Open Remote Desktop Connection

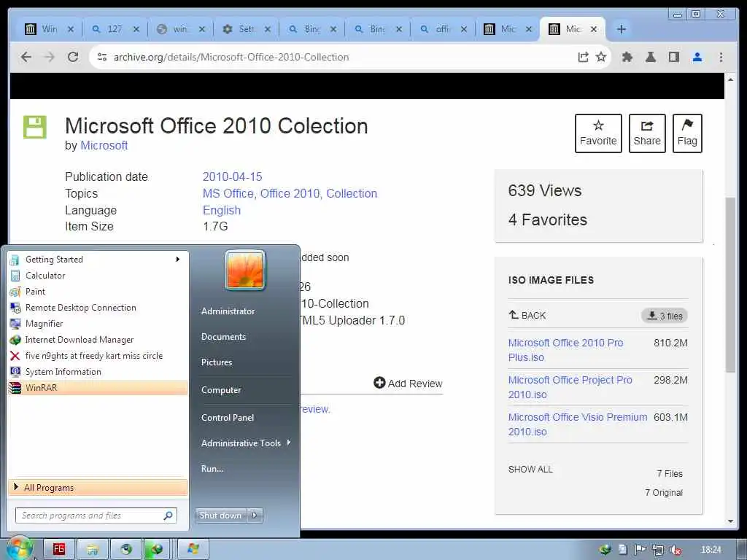point(98,308)
